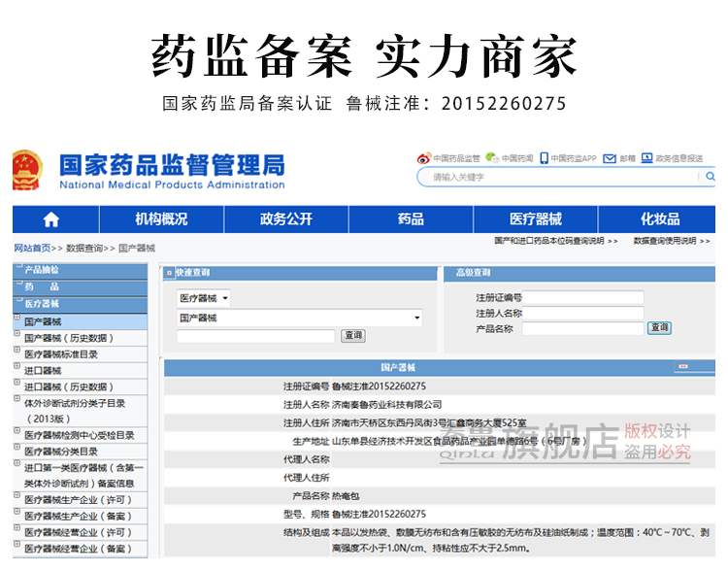
Task: Expand the 进口器械 tree item
Action: [17, 366]
